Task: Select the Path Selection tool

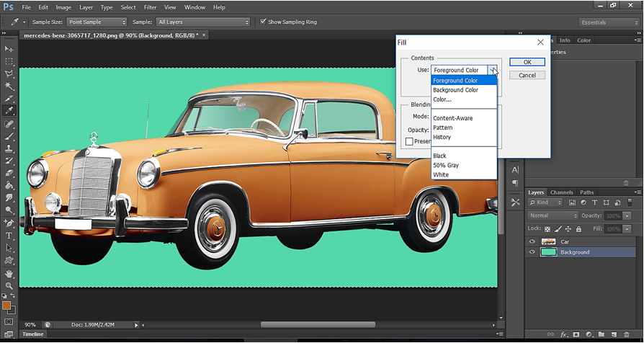Action: click(x=9, y=248)
